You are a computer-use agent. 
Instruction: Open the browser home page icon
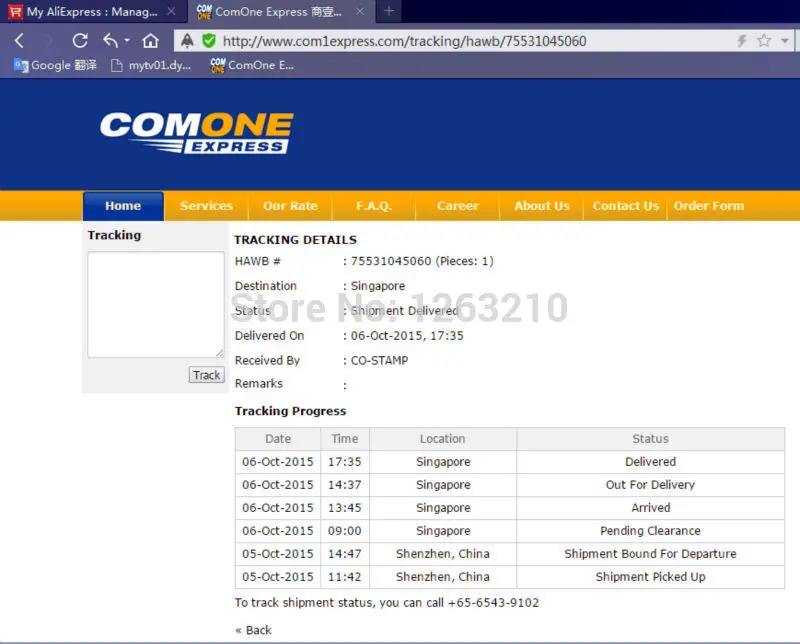point(151,40)
